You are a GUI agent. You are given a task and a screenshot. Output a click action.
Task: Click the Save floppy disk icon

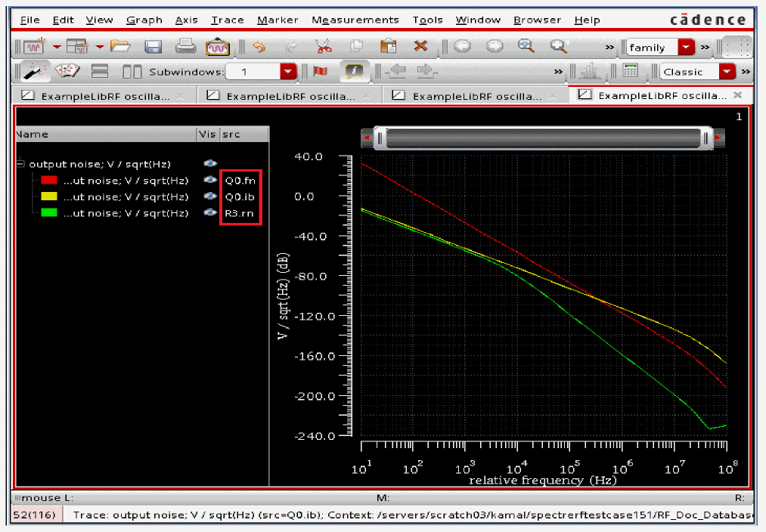point(154,47)
